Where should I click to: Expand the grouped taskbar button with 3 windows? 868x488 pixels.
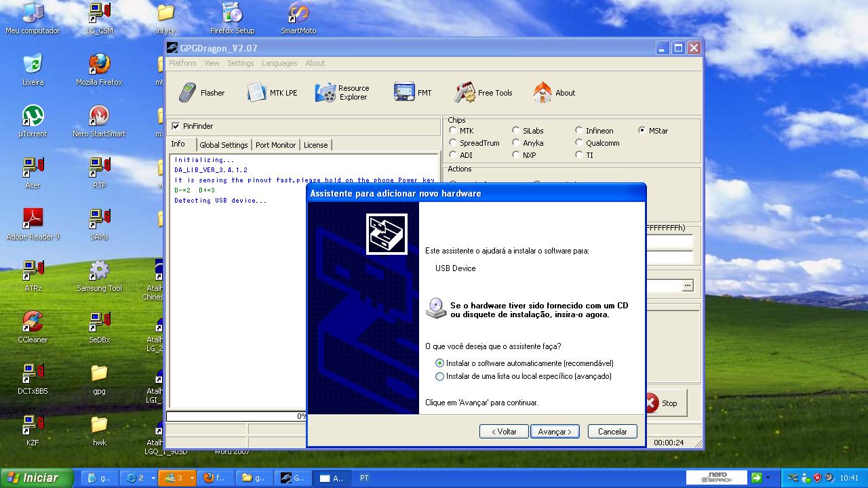[178, 478]
